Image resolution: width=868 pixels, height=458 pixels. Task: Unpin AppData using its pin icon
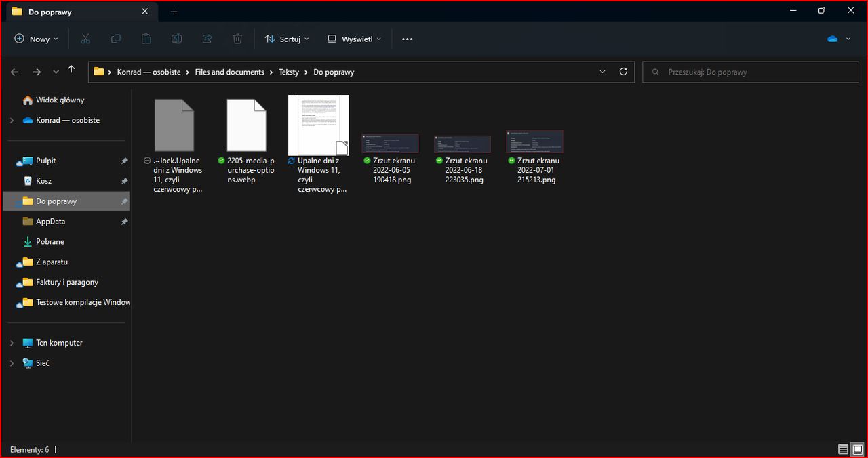[x=124, y=222]
